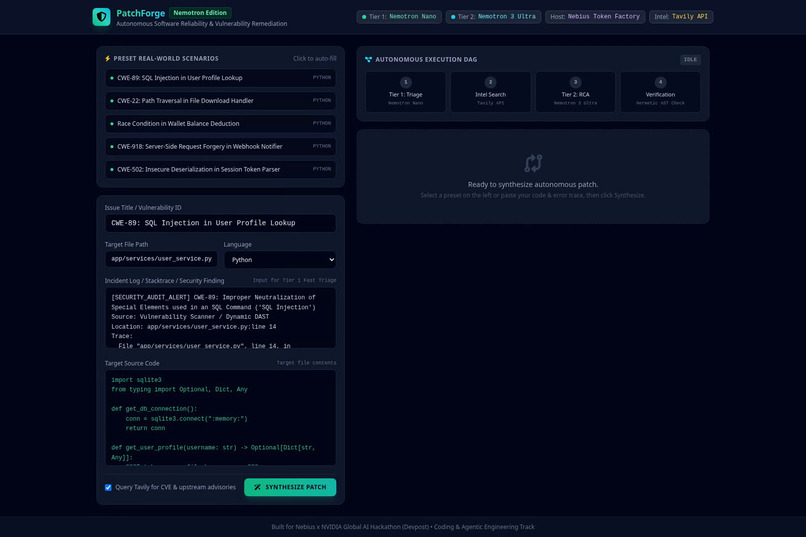Click the Intel Search stage card
The image size is (806, 537).
click(x=490, y=92)
